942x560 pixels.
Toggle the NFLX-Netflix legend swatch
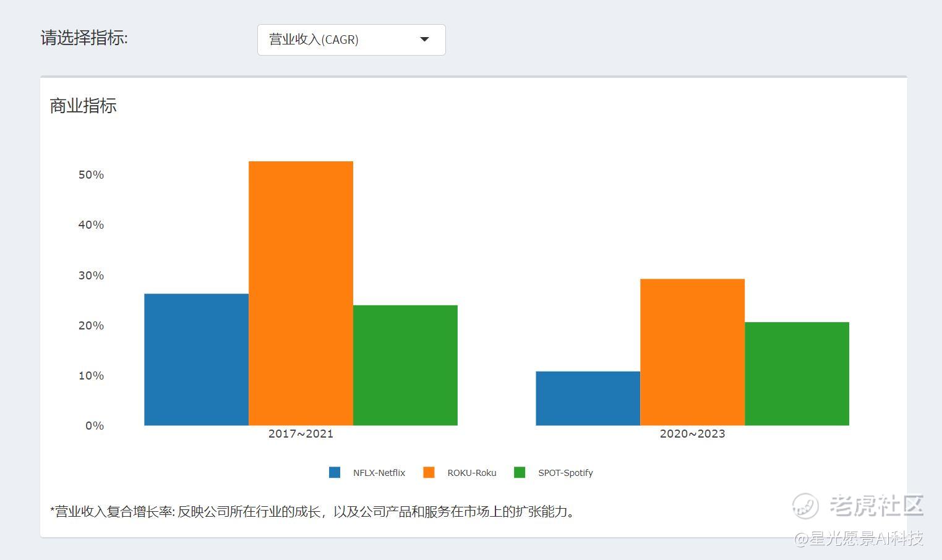click(x=335, y=472)
